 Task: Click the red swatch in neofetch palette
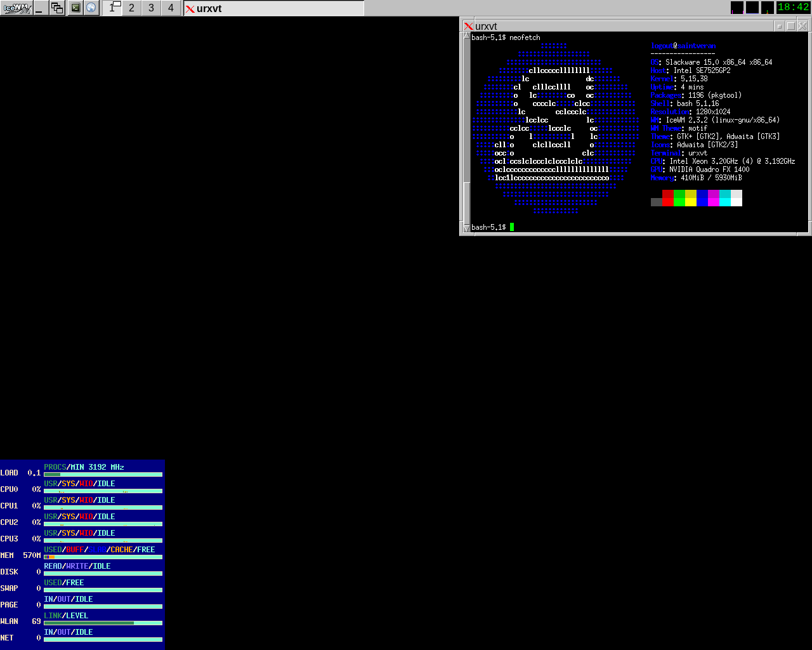click(x=667, y=198)
